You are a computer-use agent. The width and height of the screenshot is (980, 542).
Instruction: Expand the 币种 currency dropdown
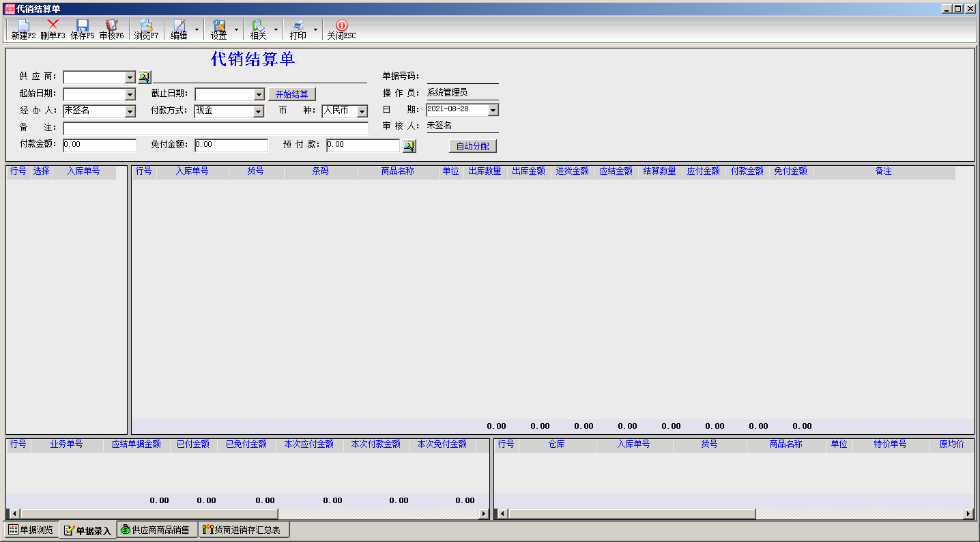[x=362, y=111]
